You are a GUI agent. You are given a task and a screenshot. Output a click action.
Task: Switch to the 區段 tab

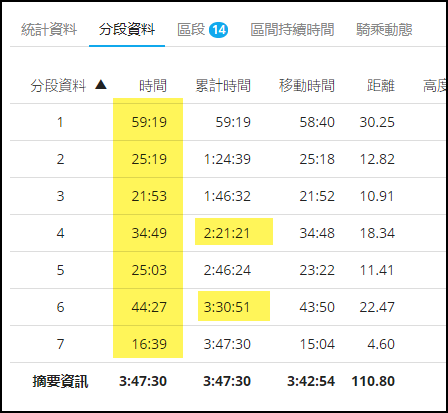191,29
